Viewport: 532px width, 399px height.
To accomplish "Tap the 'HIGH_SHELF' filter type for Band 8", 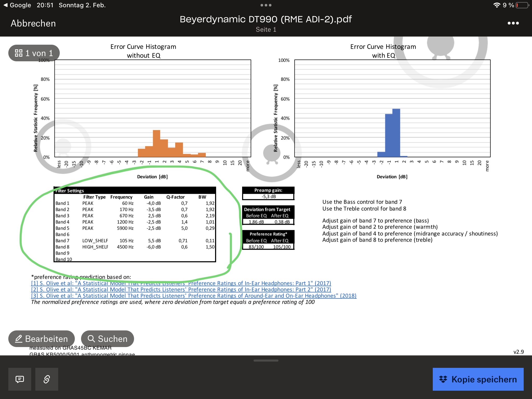I will coord(95,247).
